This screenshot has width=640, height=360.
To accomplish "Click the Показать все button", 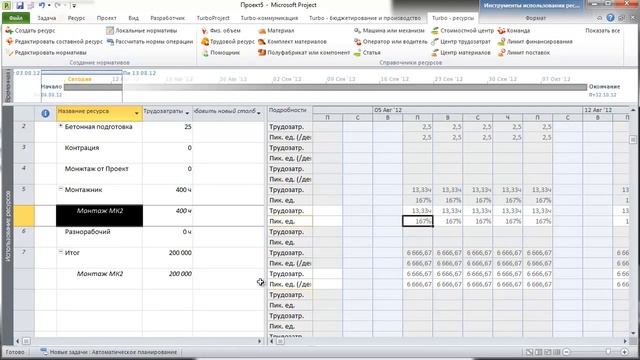I will [x=602, y=31].
